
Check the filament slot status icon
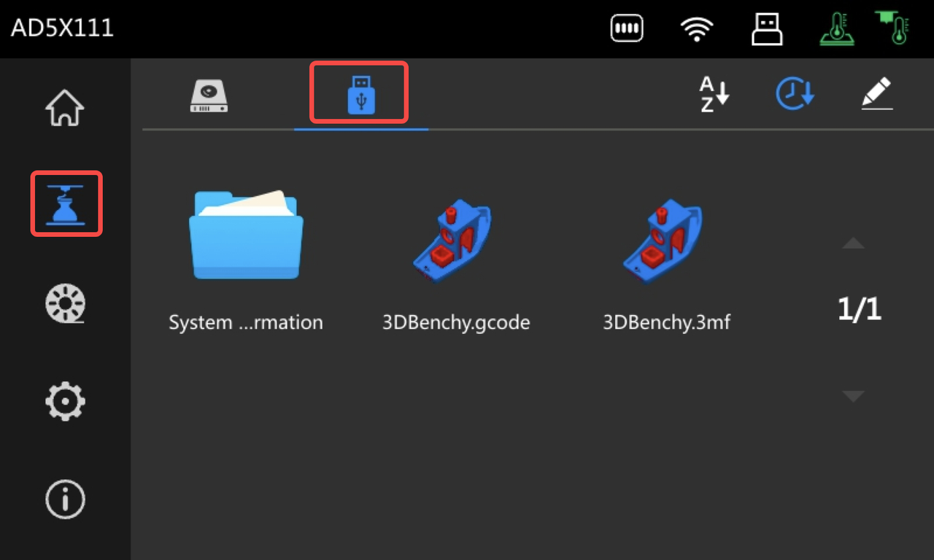pyautogui.click(x=627, y=29)
